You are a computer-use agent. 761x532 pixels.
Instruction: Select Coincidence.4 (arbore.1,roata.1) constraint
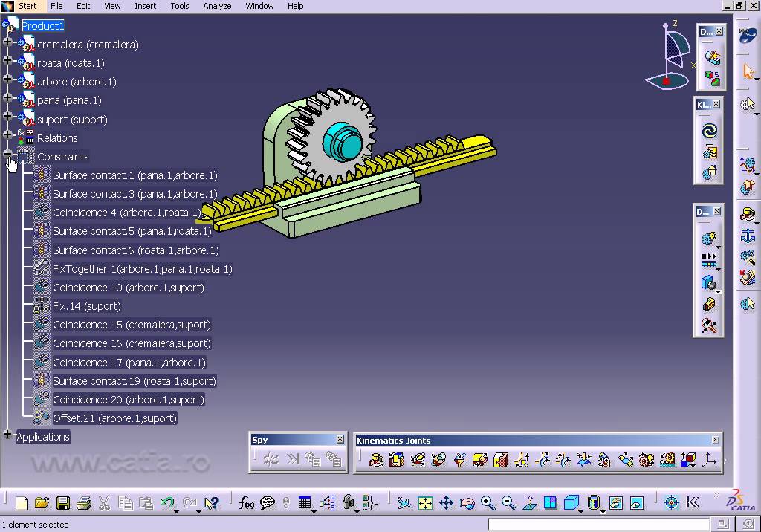[126, 213]
